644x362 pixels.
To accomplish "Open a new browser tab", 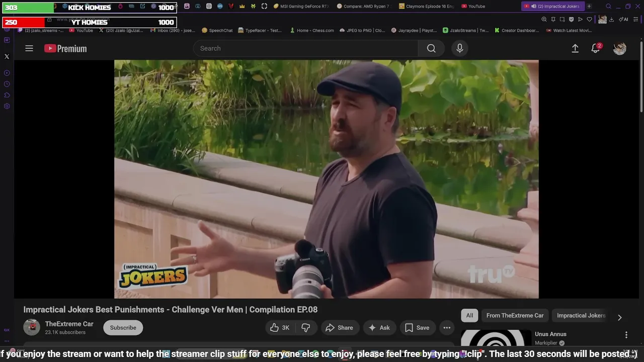I will tap(589, 6).
